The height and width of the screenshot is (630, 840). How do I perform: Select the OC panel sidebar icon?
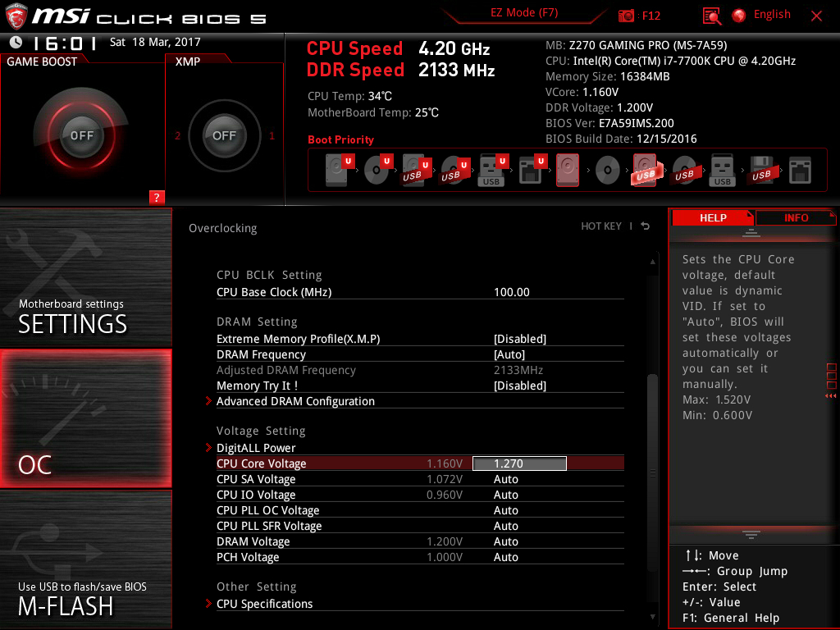tap(85, 418)
